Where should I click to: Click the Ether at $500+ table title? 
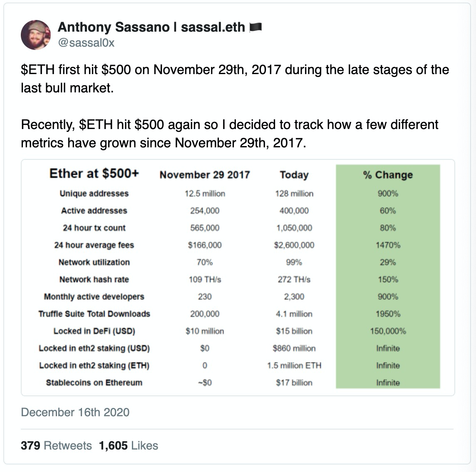94,174
